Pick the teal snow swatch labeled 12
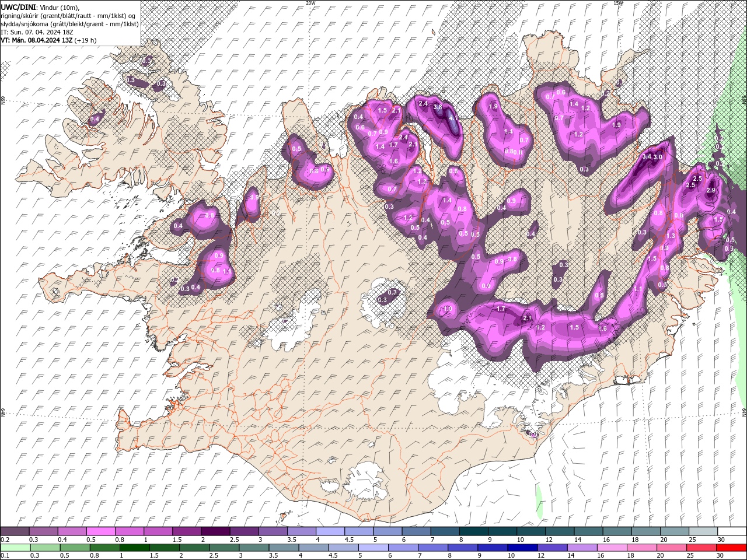 point(559,531)
